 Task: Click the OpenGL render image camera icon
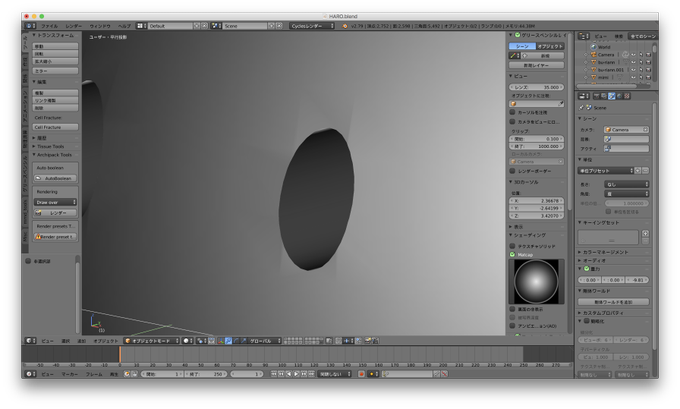(368, 341)
